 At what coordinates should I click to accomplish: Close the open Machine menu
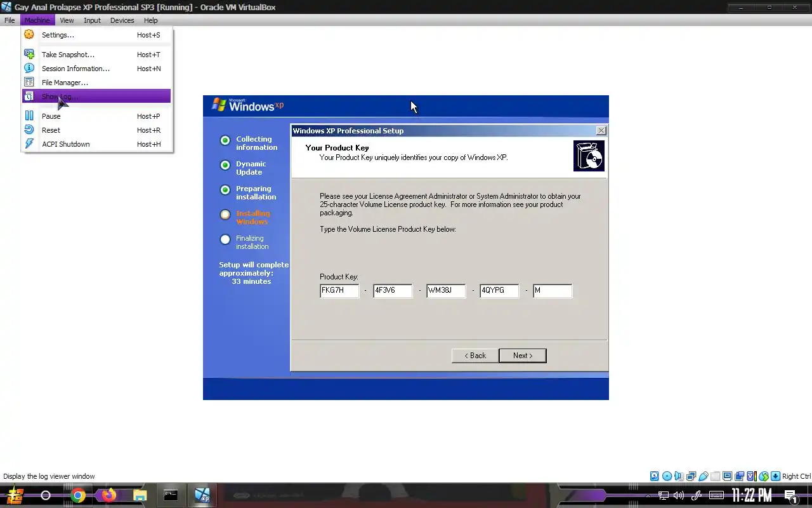pos(37,20)
